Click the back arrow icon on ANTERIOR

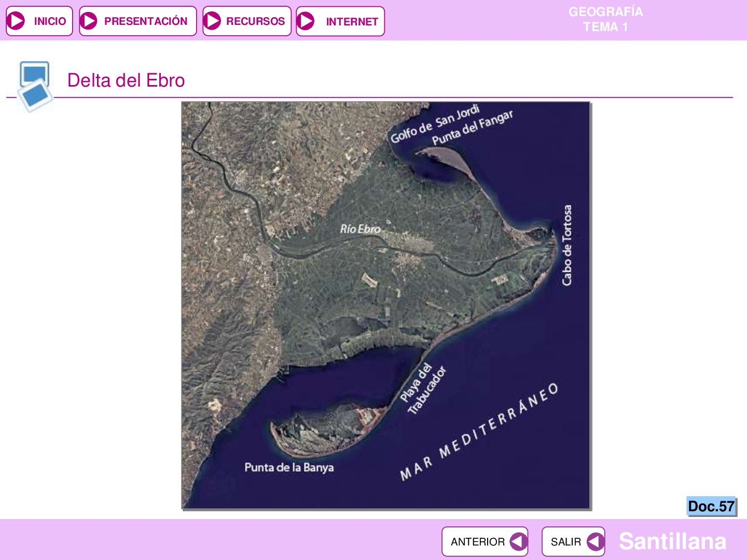(x=518, y=542)
